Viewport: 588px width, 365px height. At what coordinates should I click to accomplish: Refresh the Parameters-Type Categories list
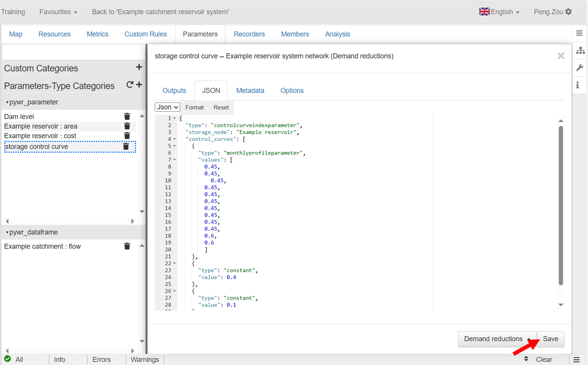(x=130, y=85)
